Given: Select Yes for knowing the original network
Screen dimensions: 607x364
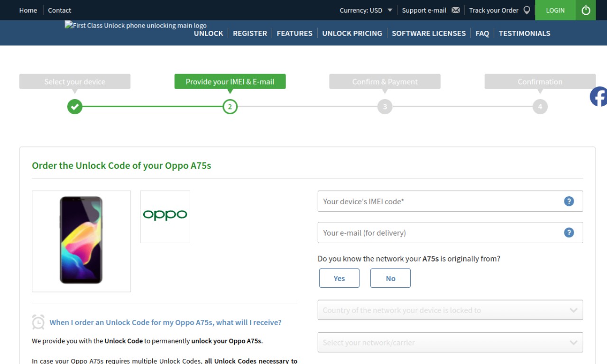Looking at the screenshot, I should click(339, 278).
